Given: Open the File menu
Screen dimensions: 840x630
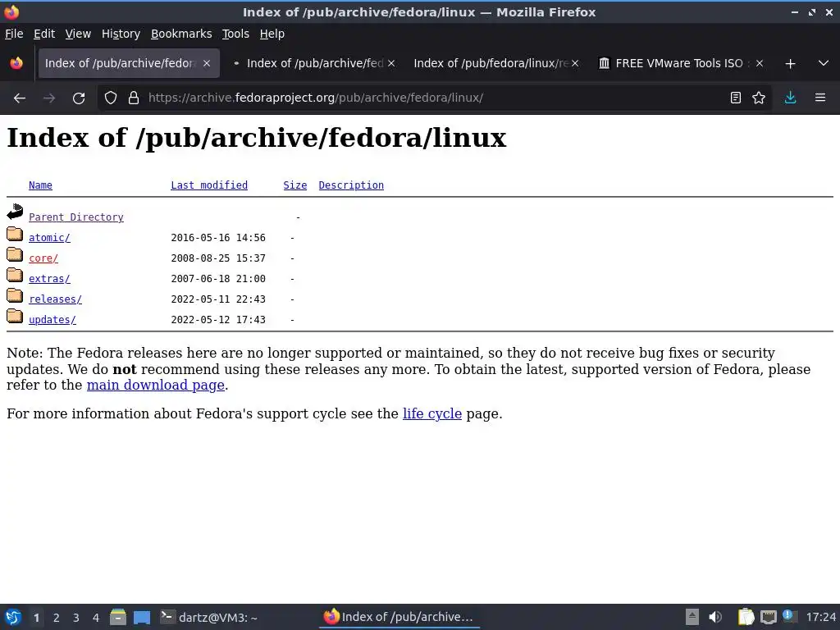Looking at the screenshot, I should click(14, 34).
